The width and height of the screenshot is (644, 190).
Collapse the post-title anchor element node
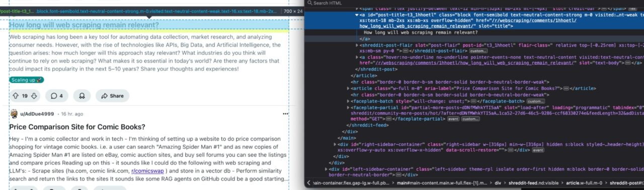[x=357, y=15]
